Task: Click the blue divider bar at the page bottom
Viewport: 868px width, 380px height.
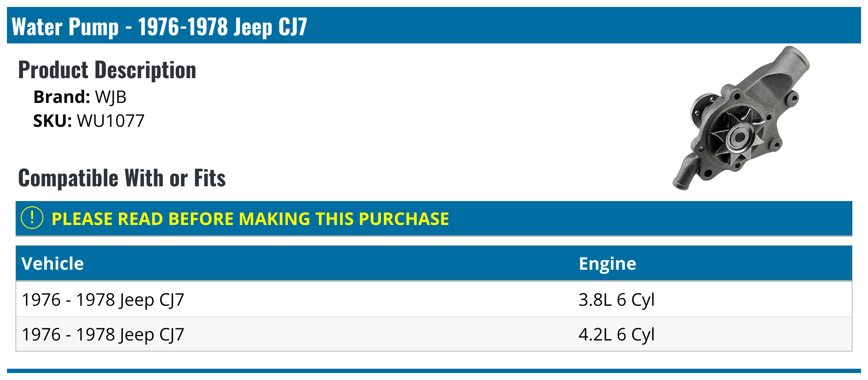Action: (434, 371)
